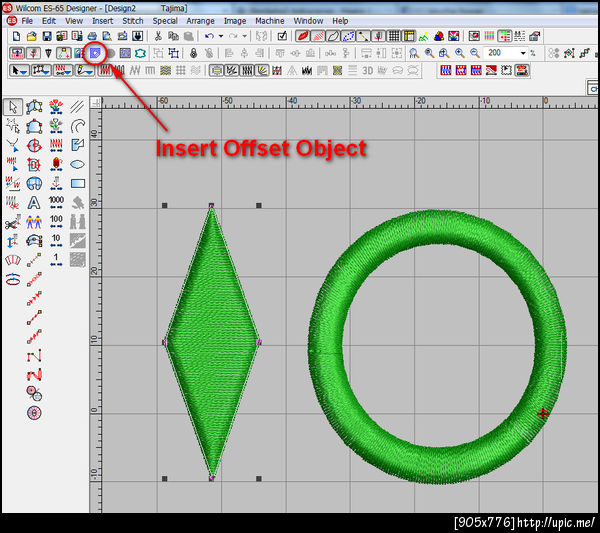Open the Window menu
The height and width of the screenshot is (533, 600).
(x=308, y=21)
